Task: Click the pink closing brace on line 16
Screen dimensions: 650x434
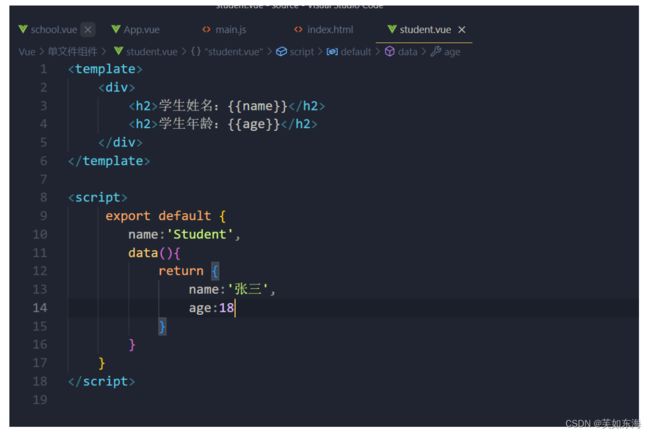Action: 132,345
